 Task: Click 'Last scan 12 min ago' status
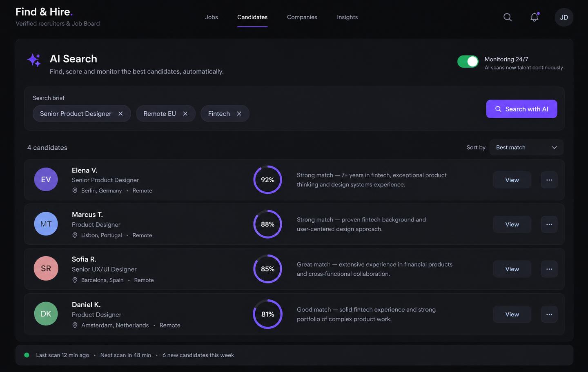click(62, 355)
